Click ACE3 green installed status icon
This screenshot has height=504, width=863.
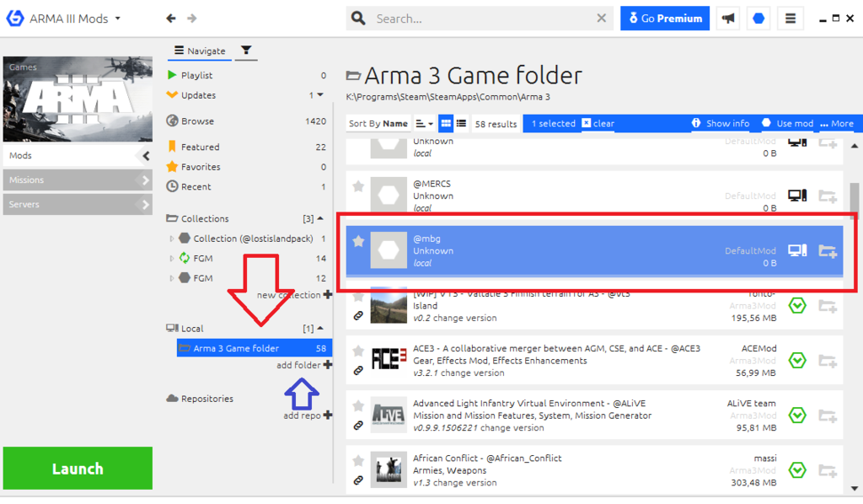tap(797, 361)
